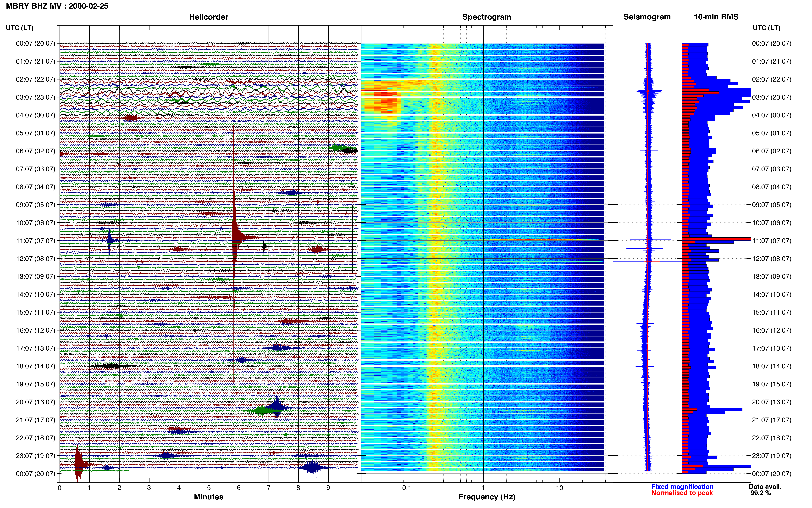Screen dimensions: 812x508
Task: Click left time label '11:07 (07:07)'
Action: point(36,240)
